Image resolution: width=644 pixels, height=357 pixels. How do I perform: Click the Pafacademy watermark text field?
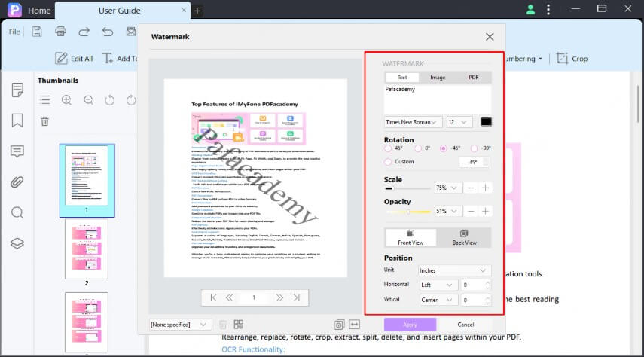pos(438,99)
